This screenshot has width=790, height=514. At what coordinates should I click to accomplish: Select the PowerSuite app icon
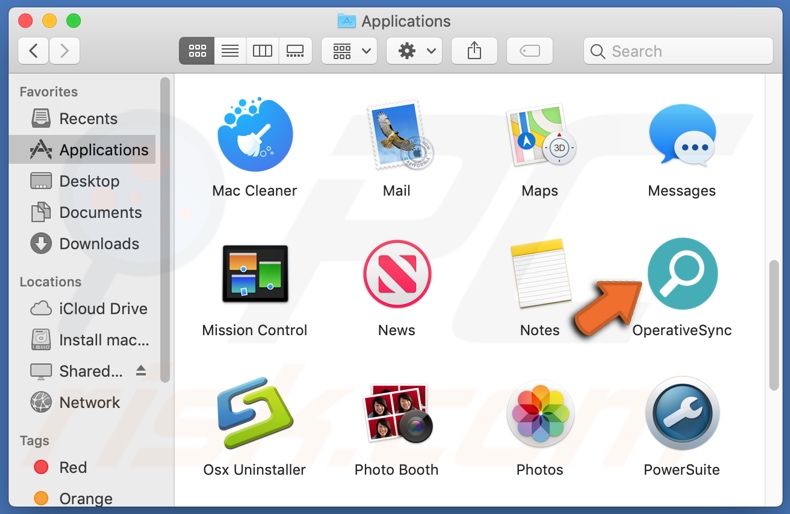683,413
